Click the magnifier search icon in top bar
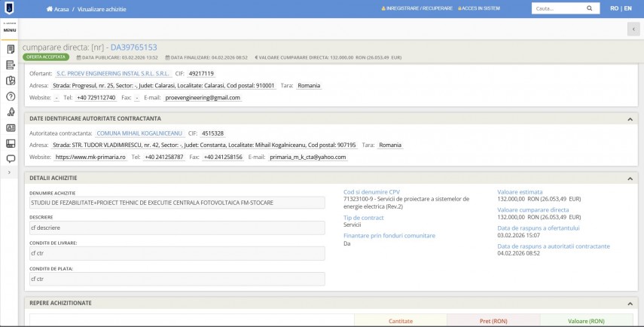Image resolution: width=644 pixels, height=327 pixels. click(589, 8)
